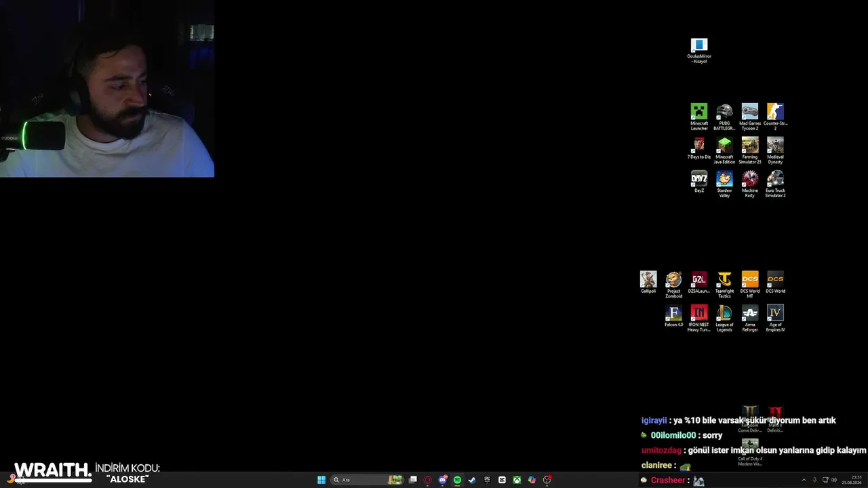The height and width of the screenshot is (488, 868).
Task: Expand the hidden system tray icons
Action: pos(804,480)
